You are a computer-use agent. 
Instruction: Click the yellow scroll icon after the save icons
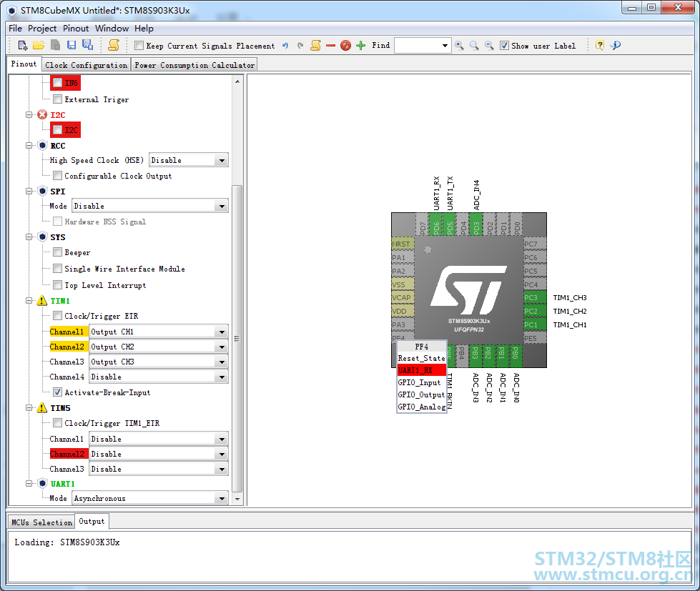(x=114, y=46)
